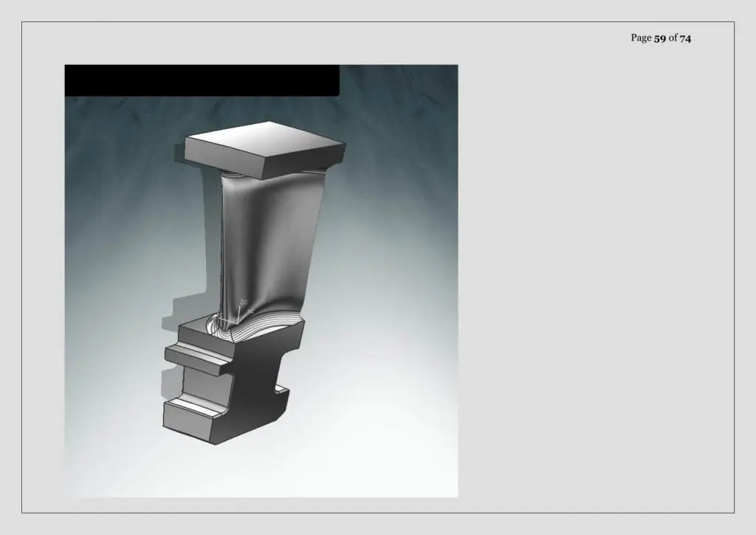The height and width of the screenshot is (535, 756).
Task: Click the word "Page" in the header
Action: pyautogui.click(x=641, y=38)
